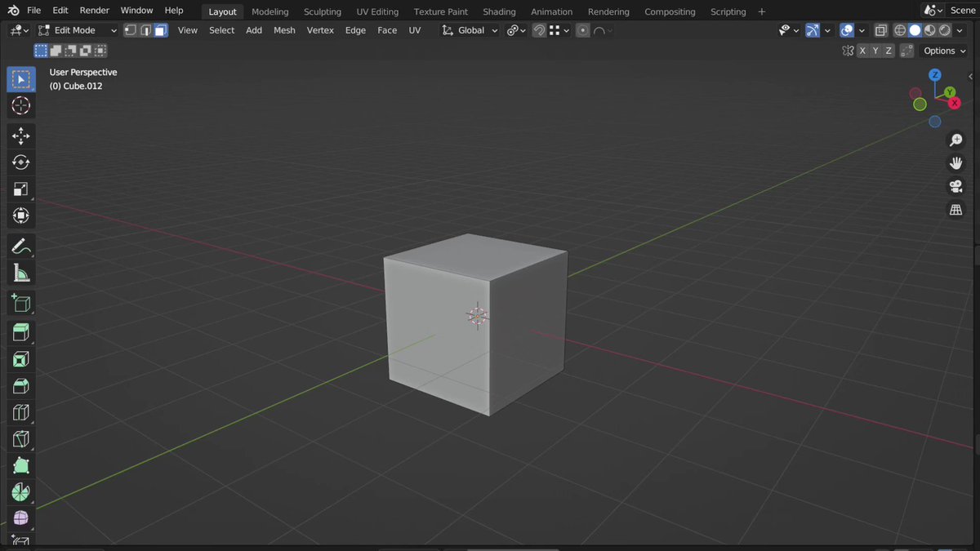Choose the extend selection mode icon
The image size is (980, 551).
56,51
